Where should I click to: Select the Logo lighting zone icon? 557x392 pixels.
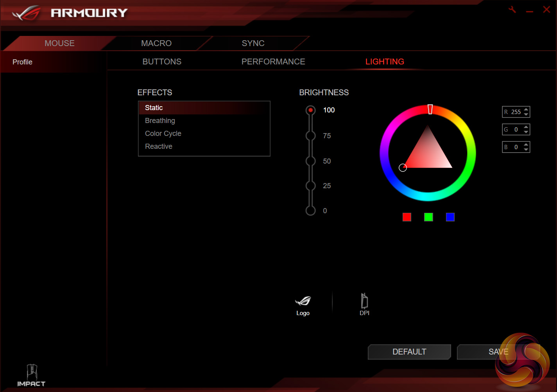303,301
